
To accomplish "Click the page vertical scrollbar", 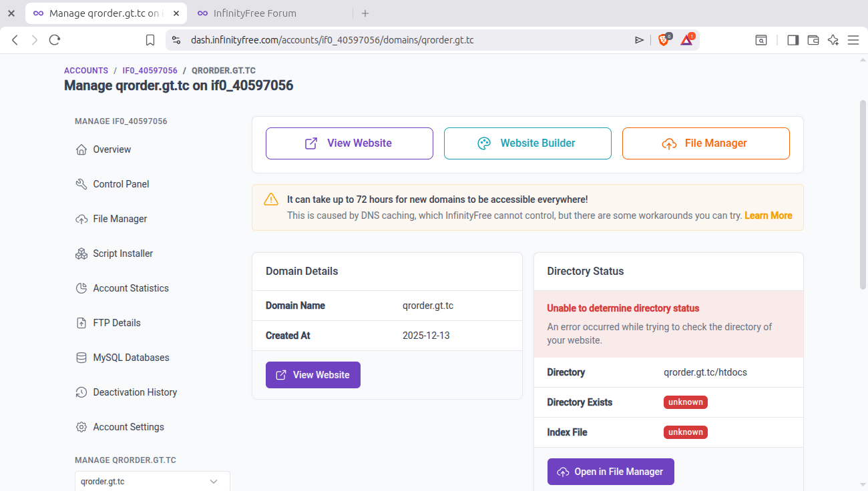I will coord(863,193).
